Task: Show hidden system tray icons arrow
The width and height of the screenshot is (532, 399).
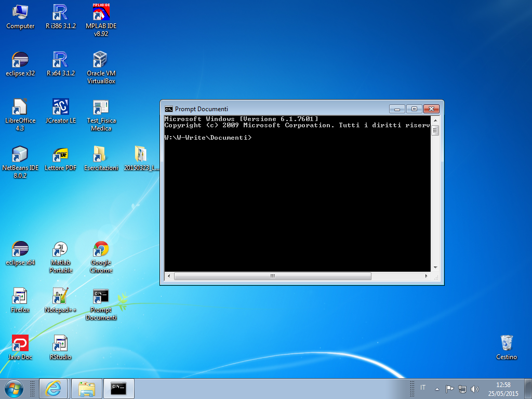Action: click(437, 389)
